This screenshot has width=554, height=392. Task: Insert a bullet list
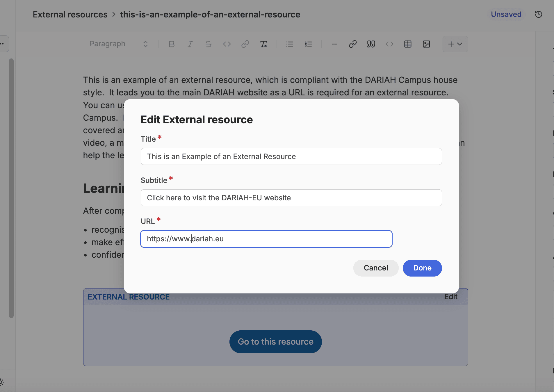coord(290,44)
